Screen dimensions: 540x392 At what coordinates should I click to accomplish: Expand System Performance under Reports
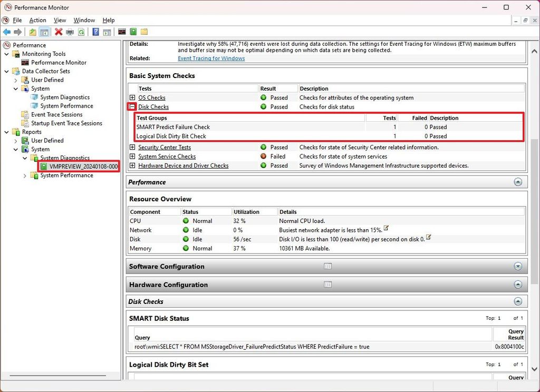coord(25,176)
